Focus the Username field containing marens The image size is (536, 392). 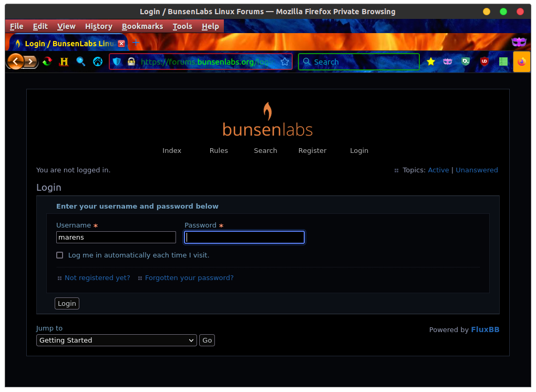(x=116, y=238)
